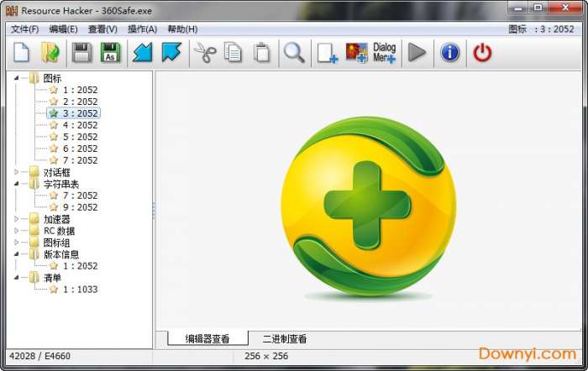588x371 pixels.
Task: Open the blue info icon
Action: [x=450, y=52]
